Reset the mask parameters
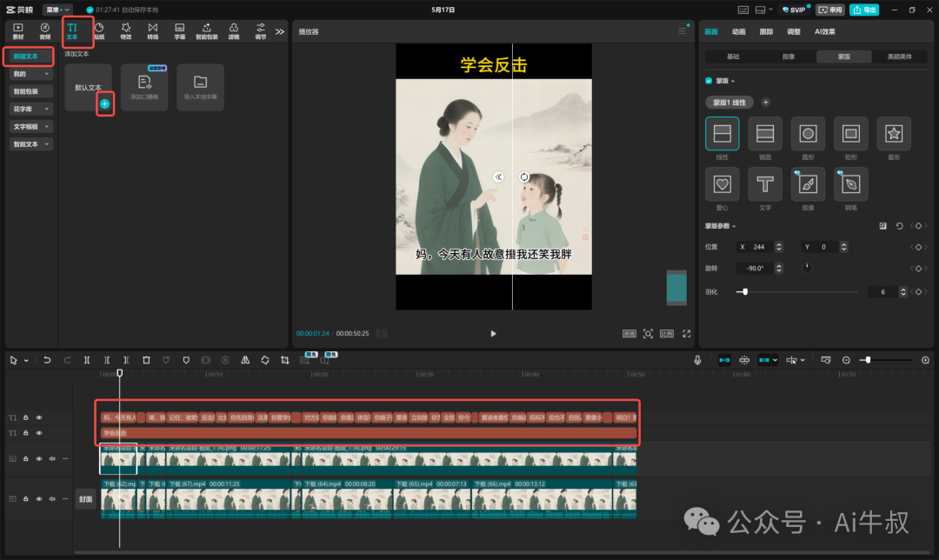939x560 pixels. point(899,226)
